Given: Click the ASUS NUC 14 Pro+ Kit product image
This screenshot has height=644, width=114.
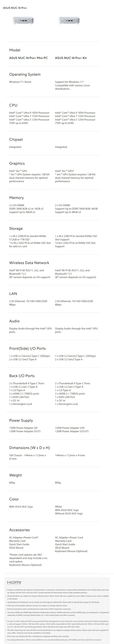Looking at the screenshot, I should tap(69, 20).
